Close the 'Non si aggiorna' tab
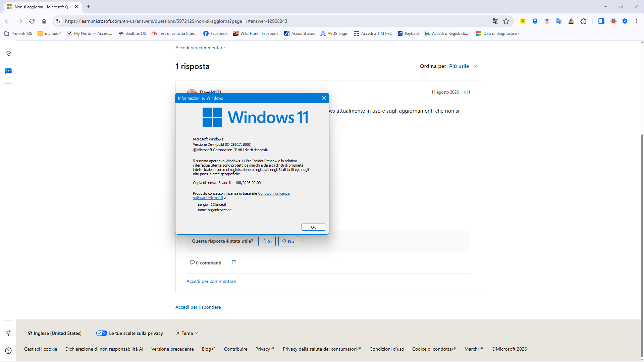Viewport: 644px width, 362px height. pos(76,7)
